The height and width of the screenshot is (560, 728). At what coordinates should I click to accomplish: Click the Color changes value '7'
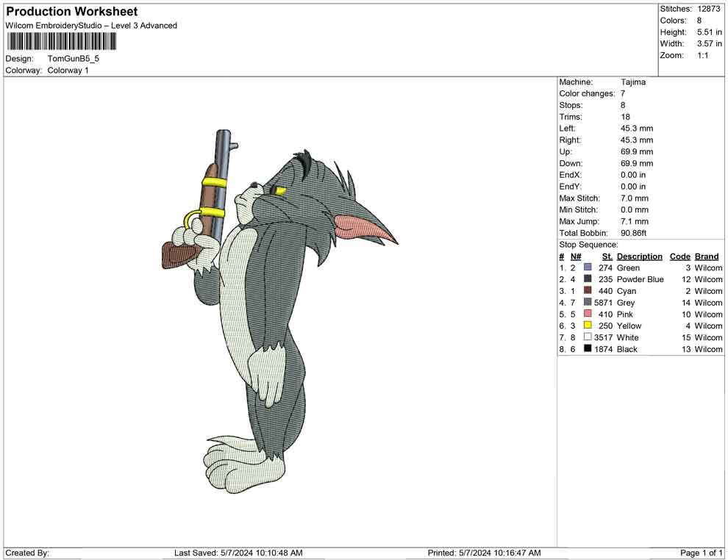[623, 93]
